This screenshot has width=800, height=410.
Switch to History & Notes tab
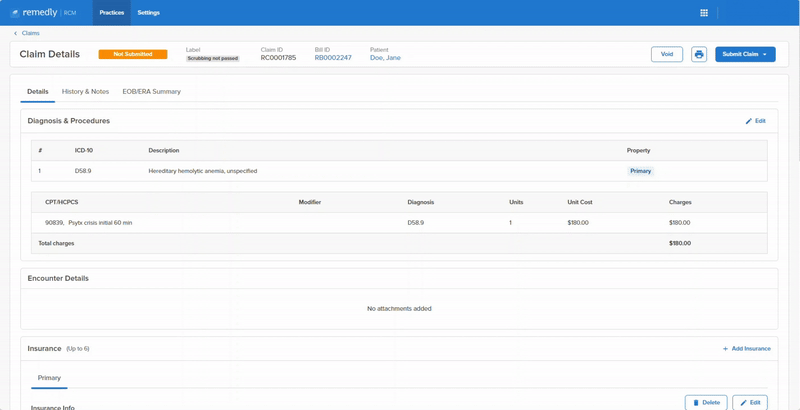(x=85, y=92)
